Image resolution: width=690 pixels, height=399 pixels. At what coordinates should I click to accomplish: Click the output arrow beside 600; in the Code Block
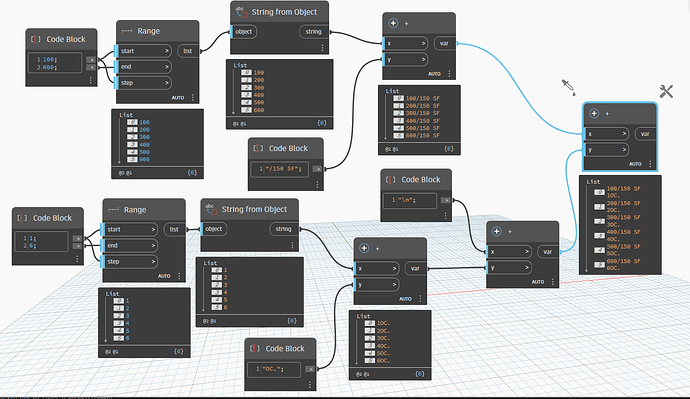pyautogui.click(x=91, y=67)
